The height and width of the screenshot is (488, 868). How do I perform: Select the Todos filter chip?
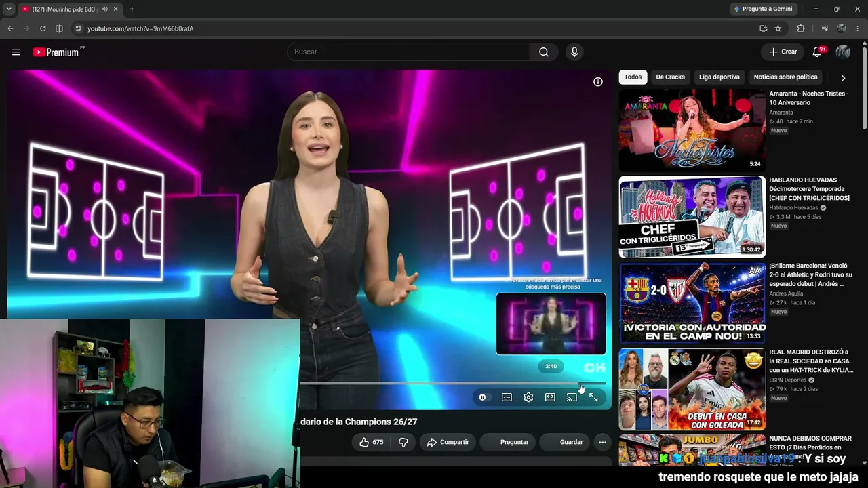click(633, 77)
